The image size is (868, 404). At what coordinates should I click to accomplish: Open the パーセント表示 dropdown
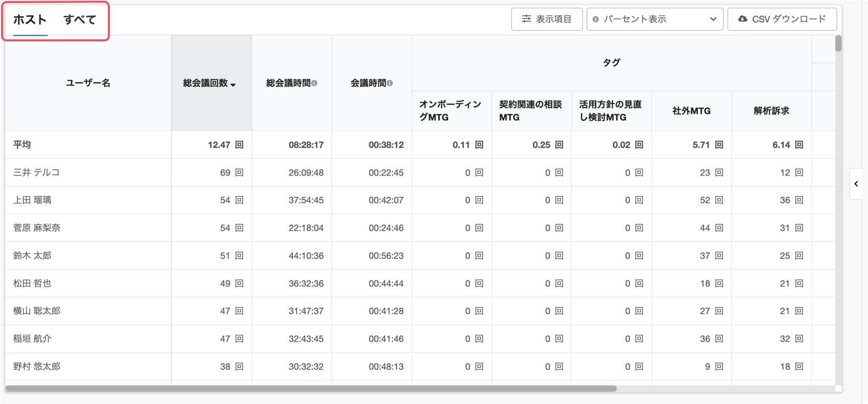point(655,19)
